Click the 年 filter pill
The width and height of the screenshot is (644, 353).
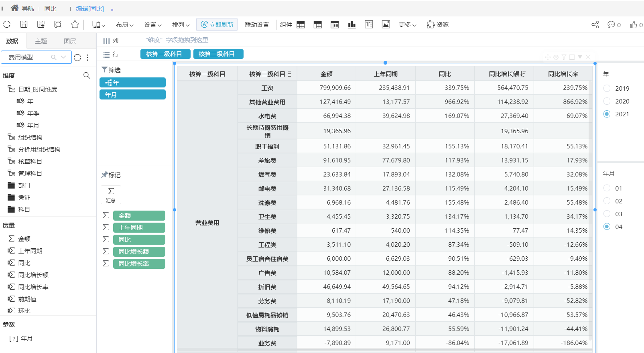[x=132, y=83]
